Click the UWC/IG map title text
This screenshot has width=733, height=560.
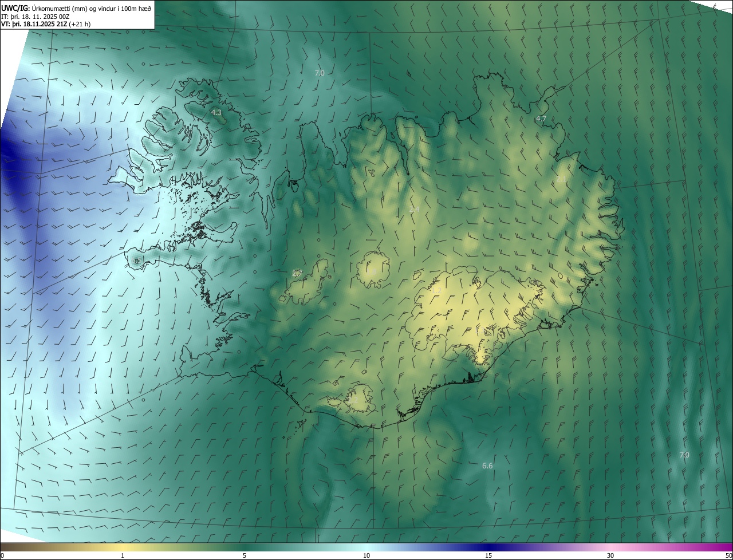pyautogui.click(x=76, y=7)
